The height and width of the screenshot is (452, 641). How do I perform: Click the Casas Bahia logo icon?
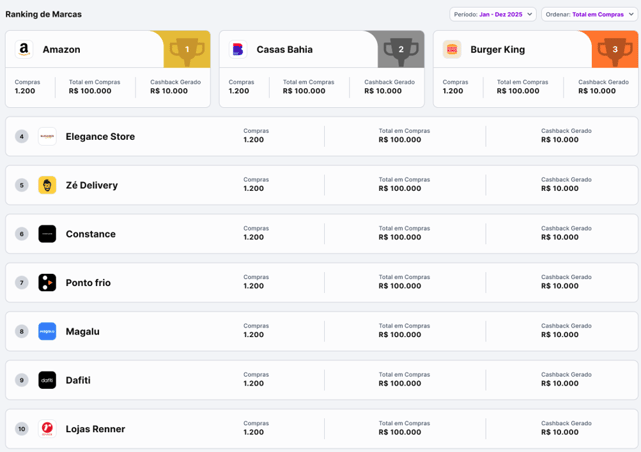coord(238,49)
